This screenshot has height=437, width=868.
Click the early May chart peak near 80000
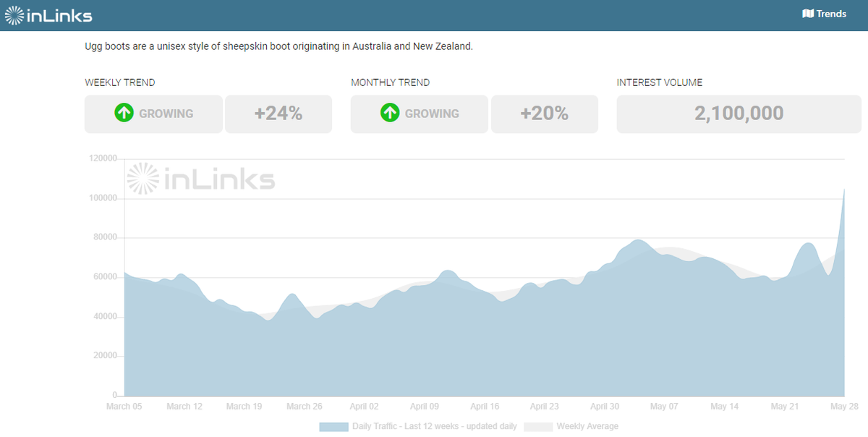[x=637, y=240]
